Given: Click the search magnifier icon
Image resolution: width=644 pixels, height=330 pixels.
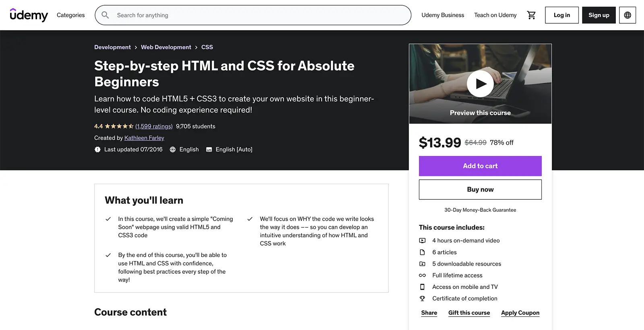Looking at the screenshot, I should click(x=105, y=15).
